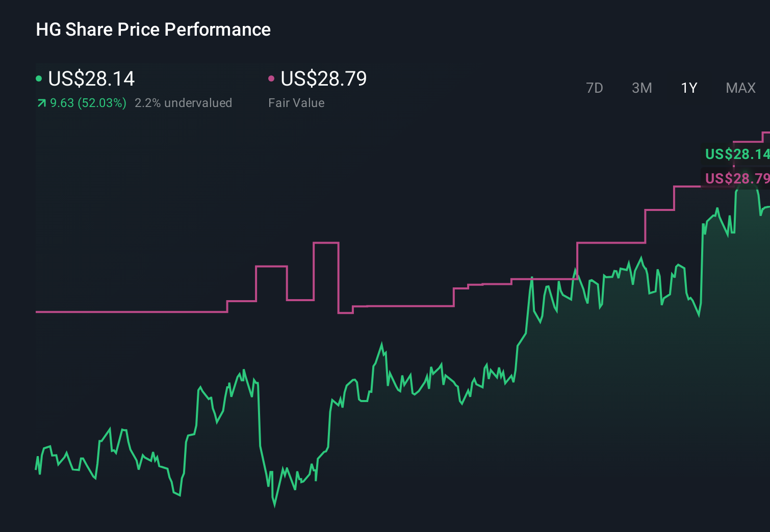Viewport: 770px width, 532px height.
Task: Switch to the 3M time range
Action: coord(641,88)
